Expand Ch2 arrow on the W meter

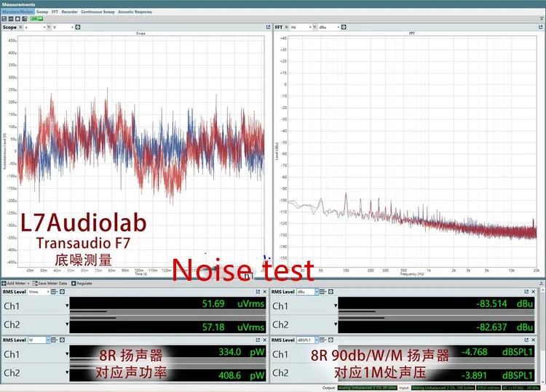pos(67,372)
